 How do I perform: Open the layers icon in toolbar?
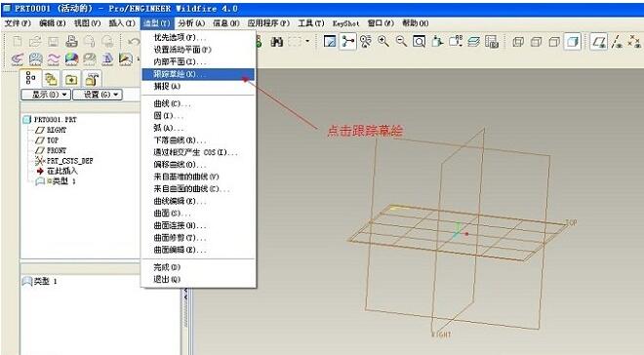tap(473, 42)
